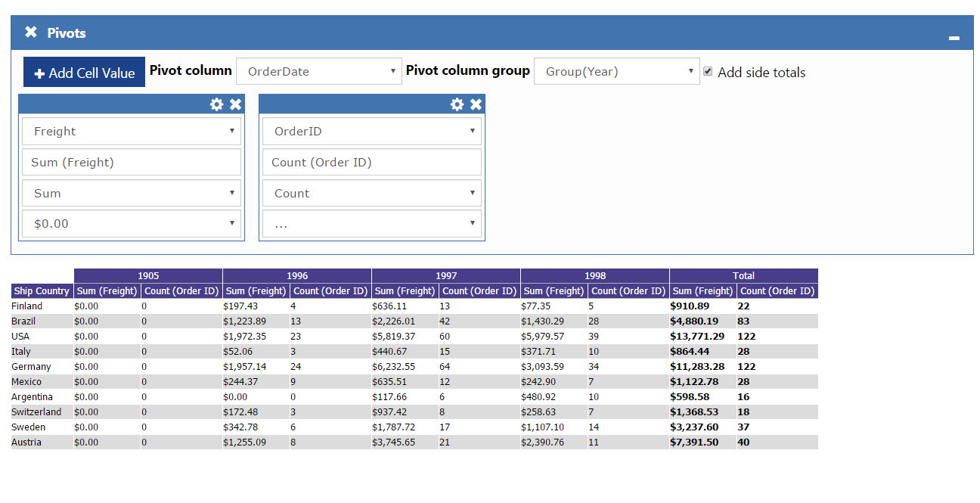Open the Pivot column OrderDate dropdown
This screenshot has width=980, height=503.
click(x=319, y=71)
